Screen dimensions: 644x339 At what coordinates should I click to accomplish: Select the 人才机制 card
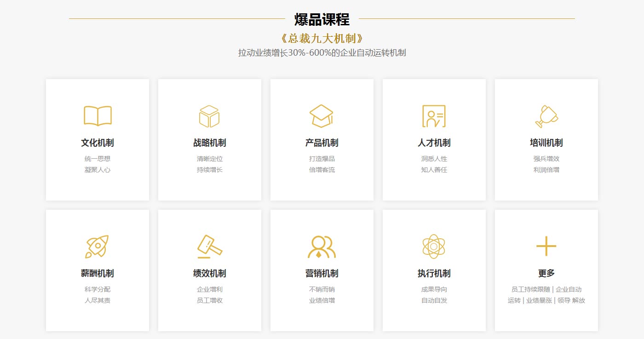434,139
